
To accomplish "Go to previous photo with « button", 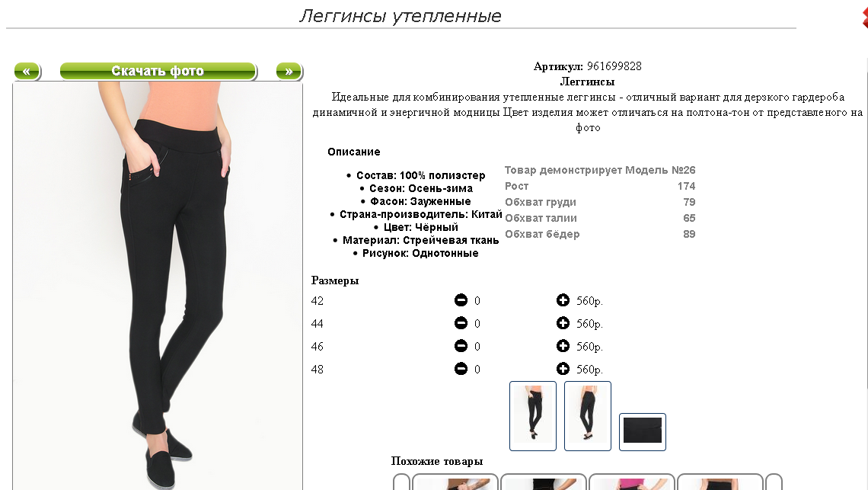I will click(x=27, y=71).
